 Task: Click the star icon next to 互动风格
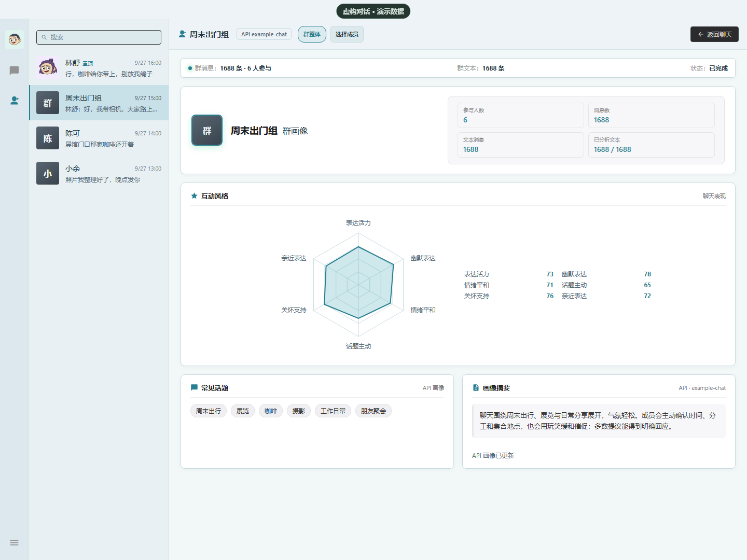(x=194, y=196)
